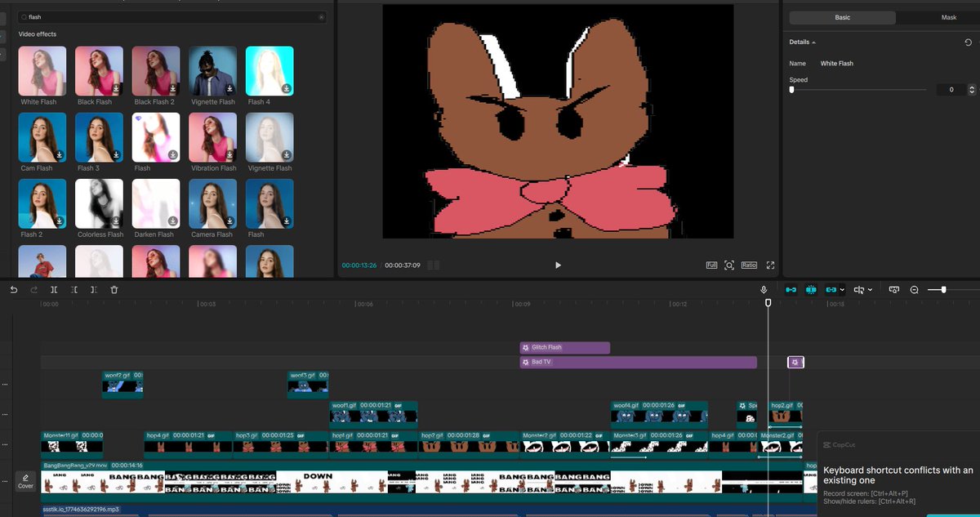Image resolution: width=980 pixels, height=517 pixels.
Task: Download the Flash 4 effect
Action: (x=287, y=88)
